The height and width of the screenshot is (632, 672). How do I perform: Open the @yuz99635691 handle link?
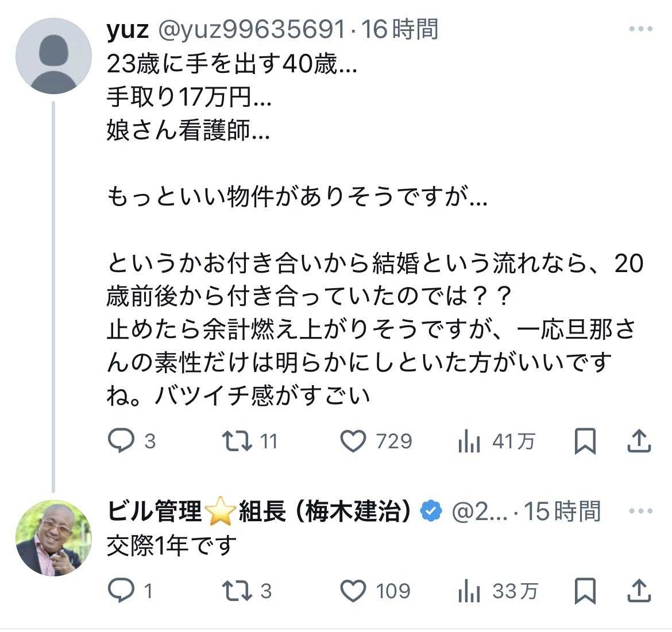250,29
